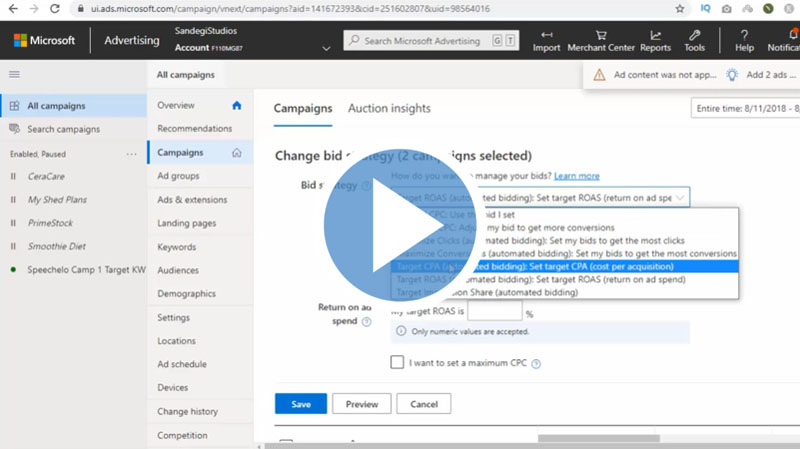Select the My Shed Plans campaign

click(57, 199)
